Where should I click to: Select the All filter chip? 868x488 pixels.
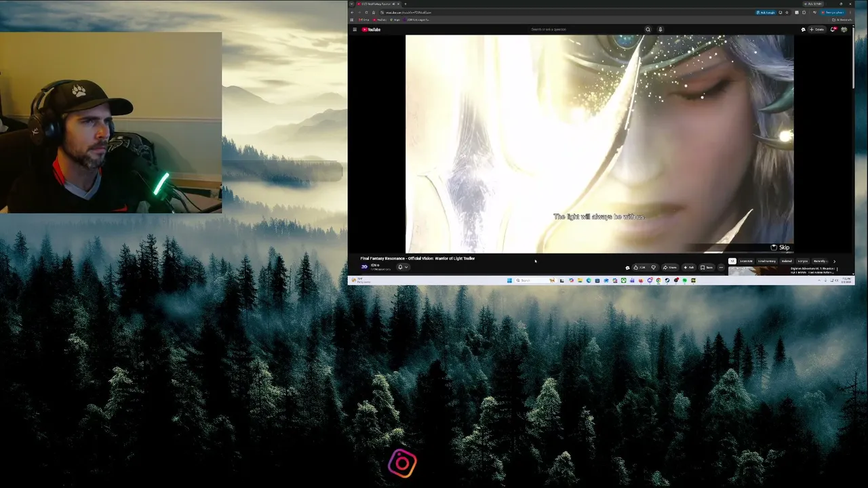click(x=732, y=261)
